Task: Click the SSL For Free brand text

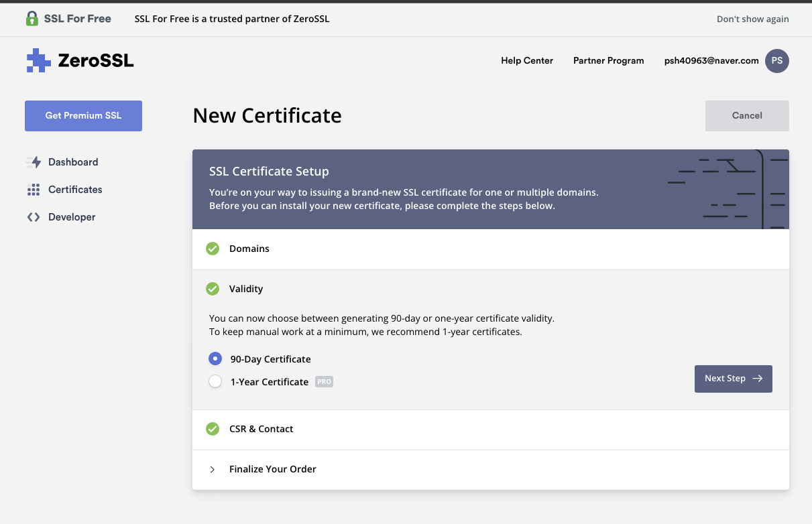Action: click(x=78, y=19)
